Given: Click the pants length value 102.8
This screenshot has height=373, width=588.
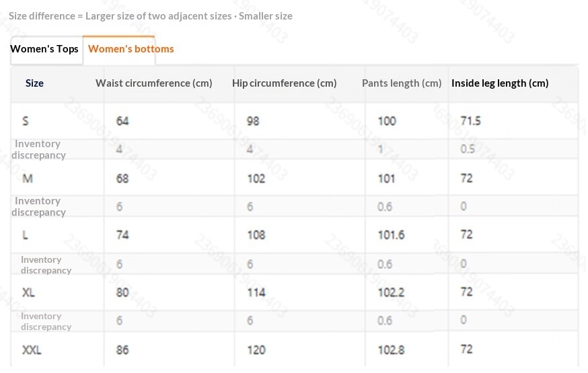Looking at the screenshot, I should 391,349.
